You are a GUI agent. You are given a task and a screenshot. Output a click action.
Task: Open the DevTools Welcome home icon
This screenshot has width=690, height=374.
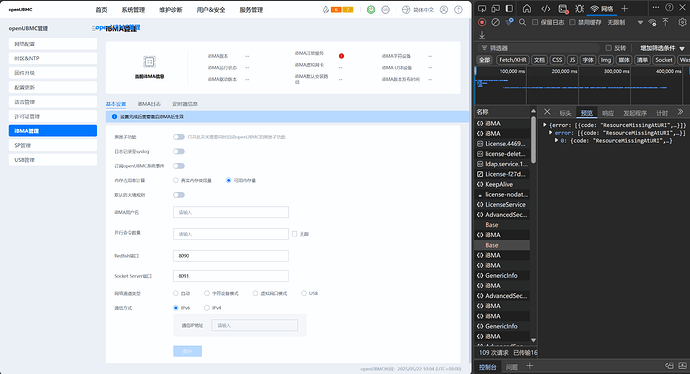click(x=527, y=8)
